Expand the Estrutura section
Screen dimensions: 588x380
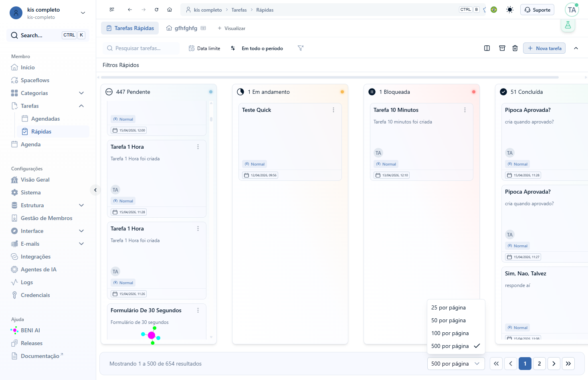(x=81, y=205)
